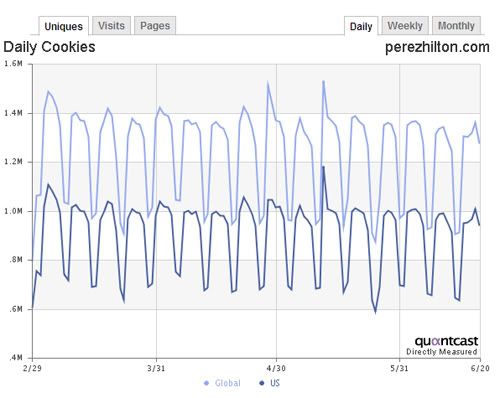
Task: Click the 1.4M y-axis label
Action: pos(13,113)
